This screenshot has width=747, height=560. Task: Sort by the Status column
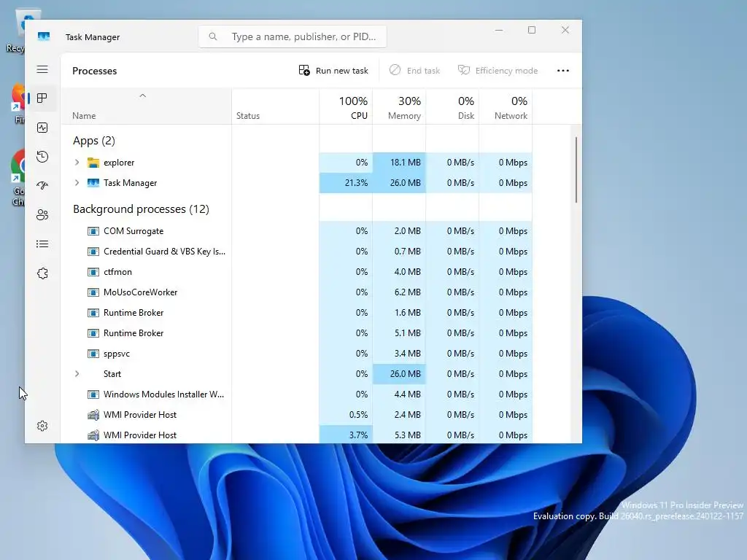pyautogui.click(x=275, y=106)
